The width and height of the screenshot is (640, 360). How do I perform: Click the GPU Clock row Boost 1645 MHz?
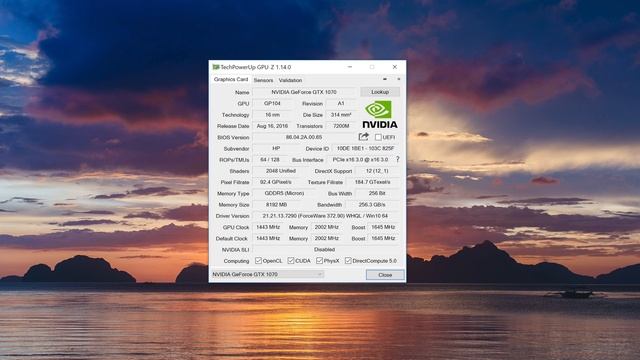tap(383, 227)
